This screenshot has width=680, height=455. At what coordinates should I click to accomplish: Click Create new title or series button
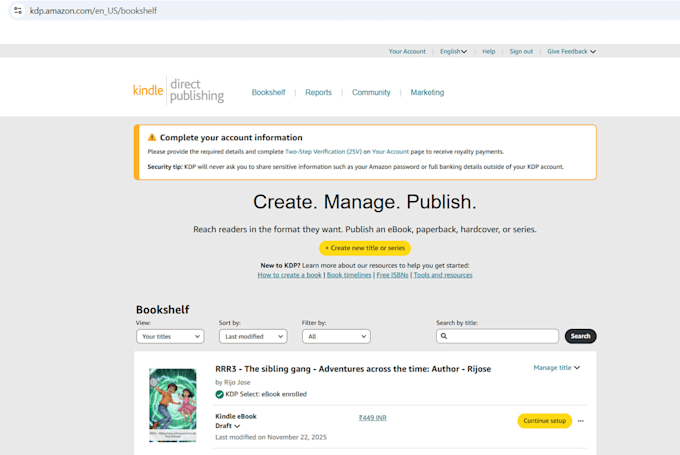click(365, 248)
